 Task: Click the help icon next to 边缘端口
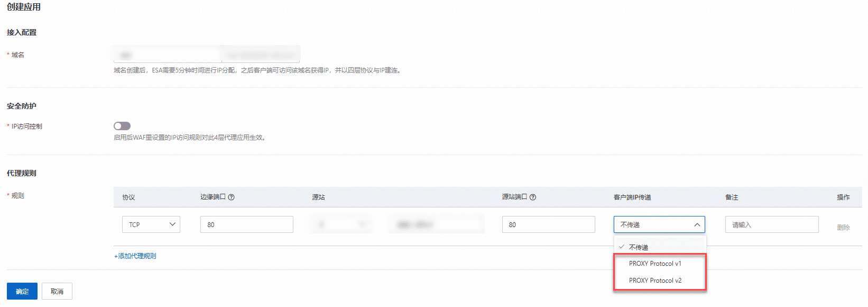[231, 197]
